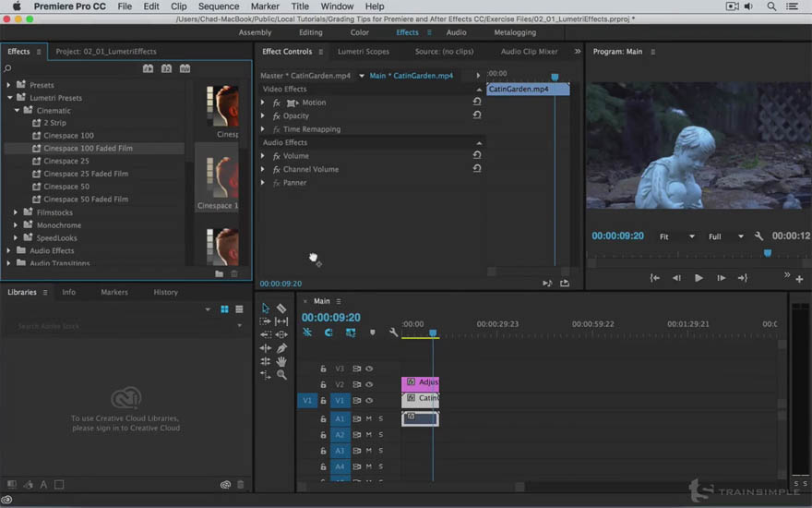This screenshot has height=508, width=812.
Task: Click Export Frame icon in Effect Controls
Action: tap(565, 283)
